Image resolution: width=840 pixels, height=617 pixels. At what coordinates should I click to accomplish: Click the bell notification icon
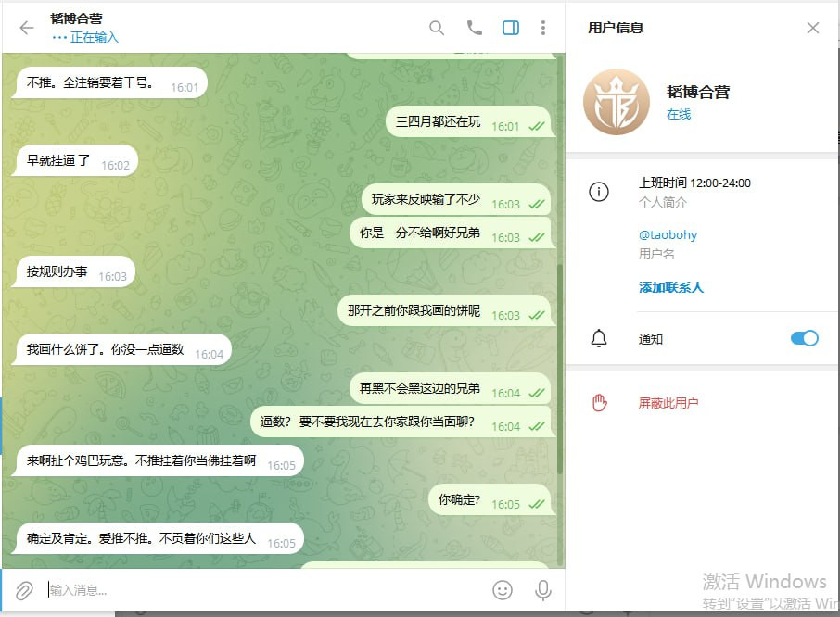(599, 338)
